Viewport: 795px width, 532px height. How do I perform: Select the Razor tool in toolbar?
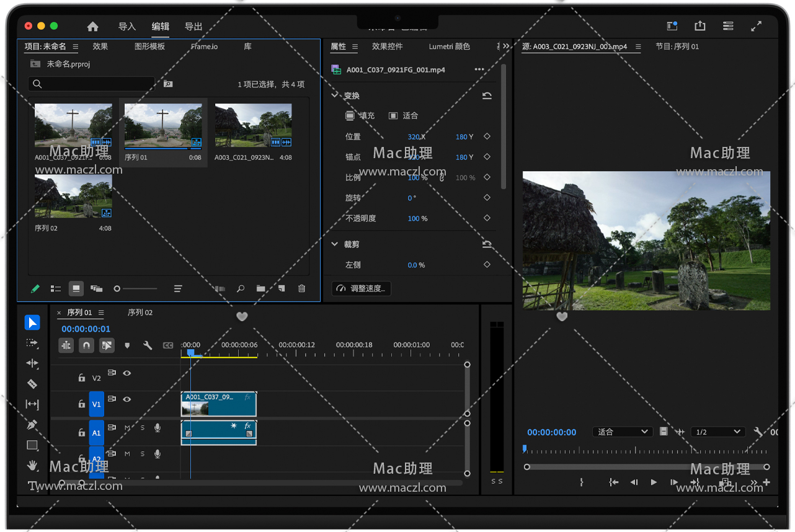click(x=32, y=384)
